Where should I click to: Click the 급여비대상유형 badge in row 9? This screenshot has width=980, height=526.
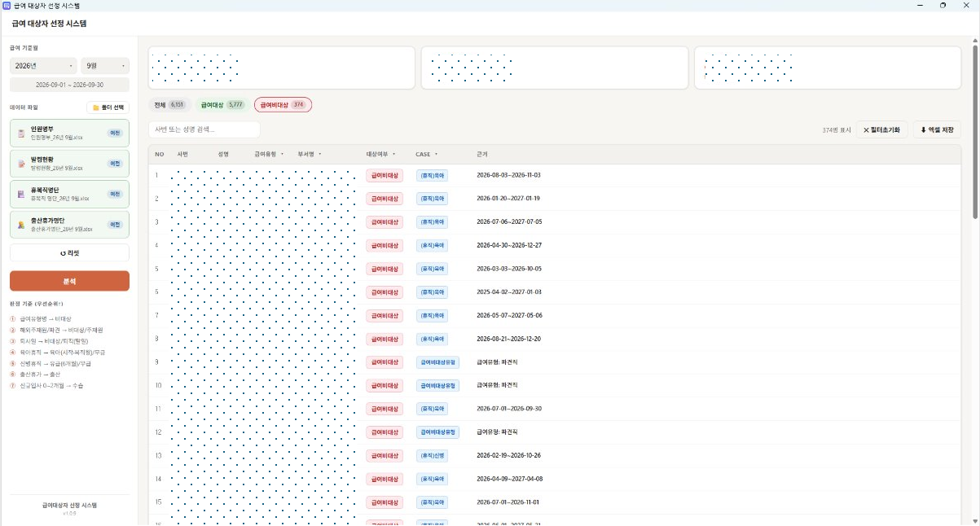pyautogui.click(x=438, y=362)
